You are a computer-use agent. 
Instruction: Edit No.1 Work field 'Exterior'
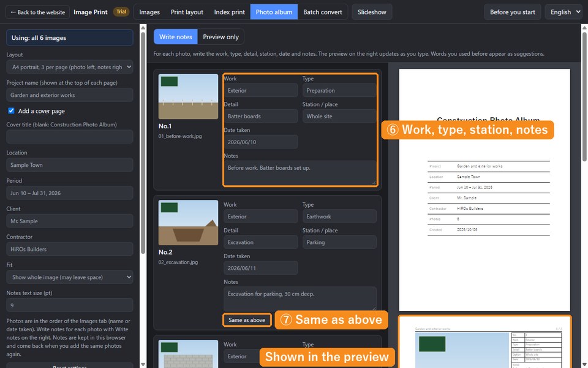[x=261, y=91]
